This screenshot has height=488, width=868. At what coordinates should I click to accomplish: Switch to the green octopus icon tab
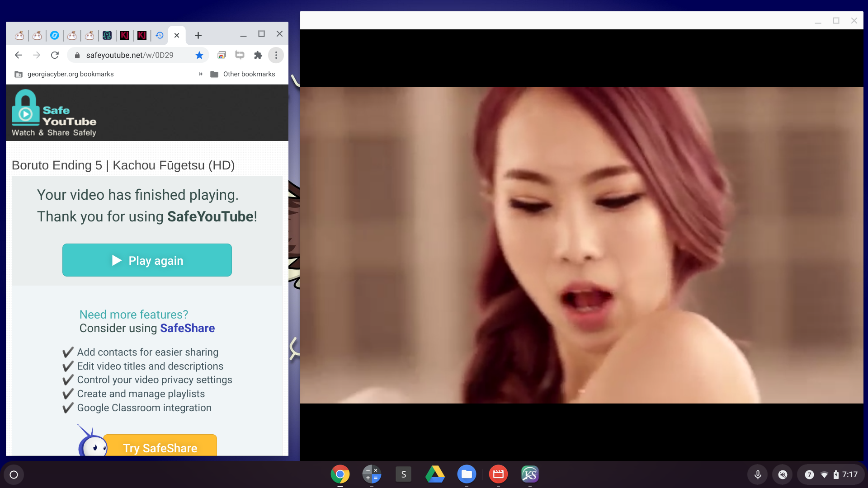(107, 35)
